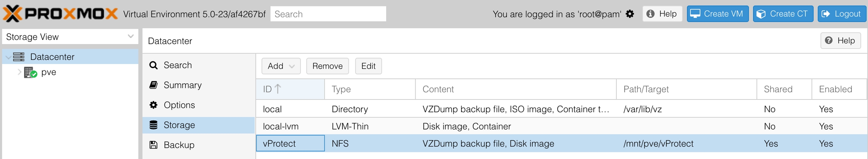Open the Add storage dropdown
The width and height of the screenshot is (868, 159).
(281, 66)
